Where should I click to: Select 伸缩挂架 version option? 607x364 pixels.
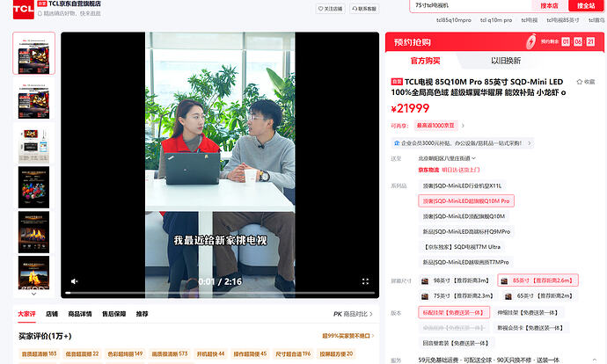529,312
